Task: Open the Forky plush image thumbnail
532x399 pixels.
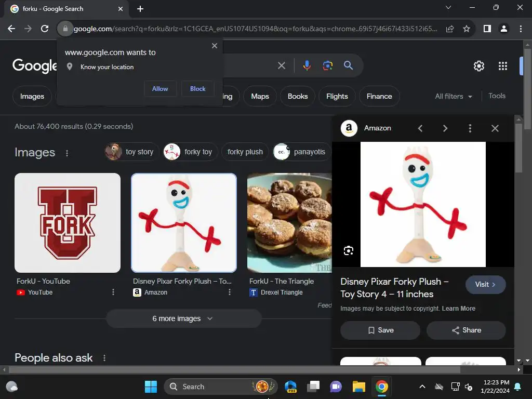Action: click(184, 223)
